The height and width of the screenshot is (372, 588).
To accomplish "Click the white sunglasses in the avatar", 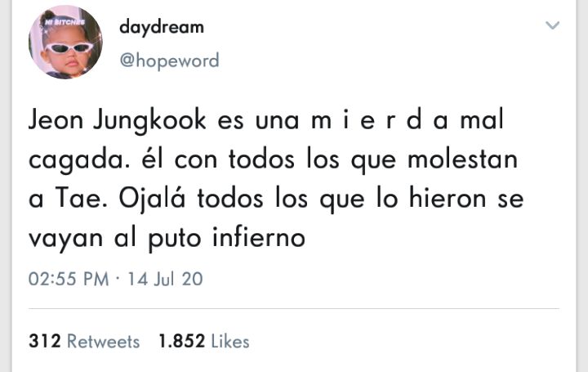I will click(69, 48).
